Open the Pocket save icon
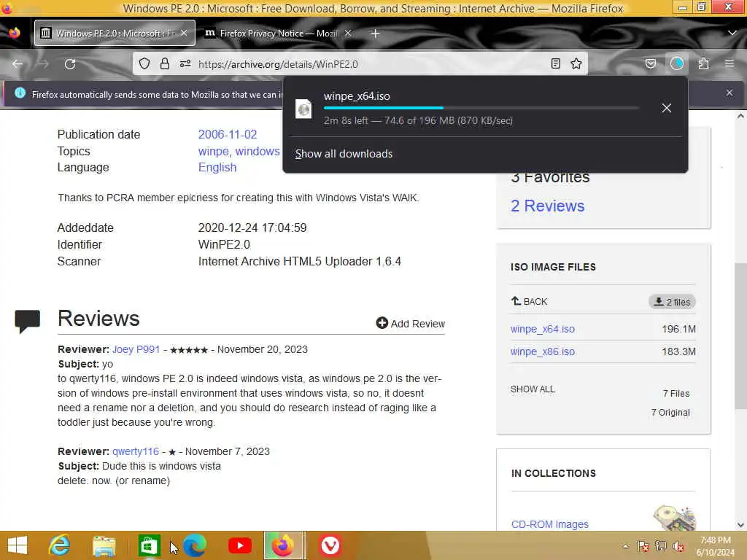The image size is (747, 560). coord(650,64)
